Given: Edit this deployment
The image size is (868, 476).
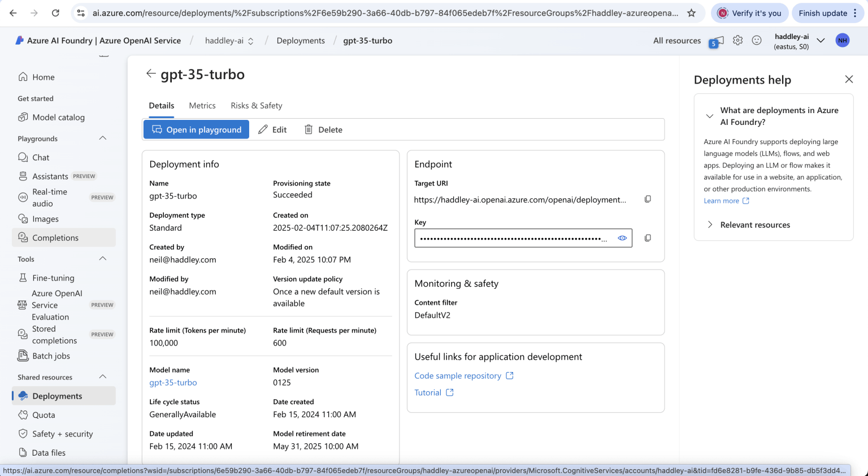Looking at the screenshot, I should pyautogui.click(x=272, y=129).
